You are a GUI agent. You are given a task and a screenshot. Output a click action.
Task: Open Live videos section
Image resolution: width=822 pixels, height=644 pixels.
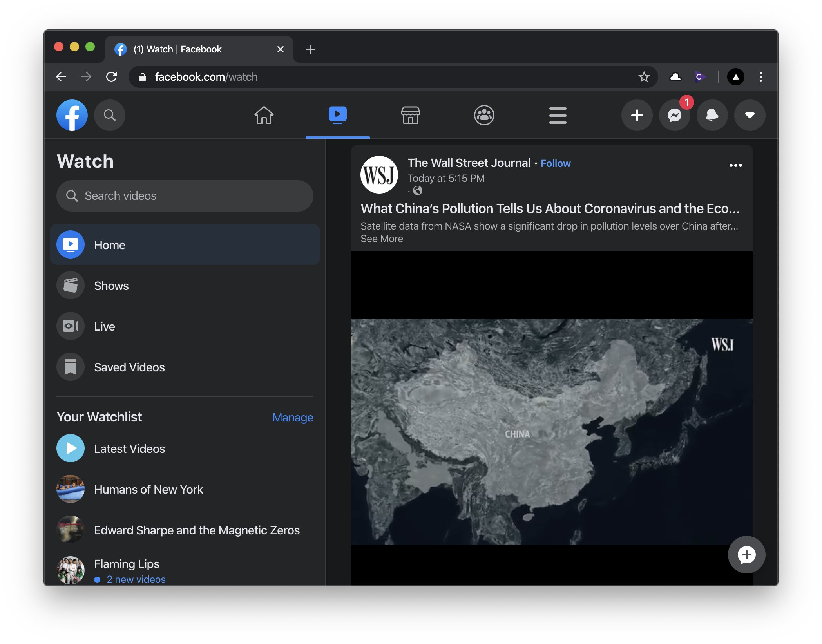point(104,326)
